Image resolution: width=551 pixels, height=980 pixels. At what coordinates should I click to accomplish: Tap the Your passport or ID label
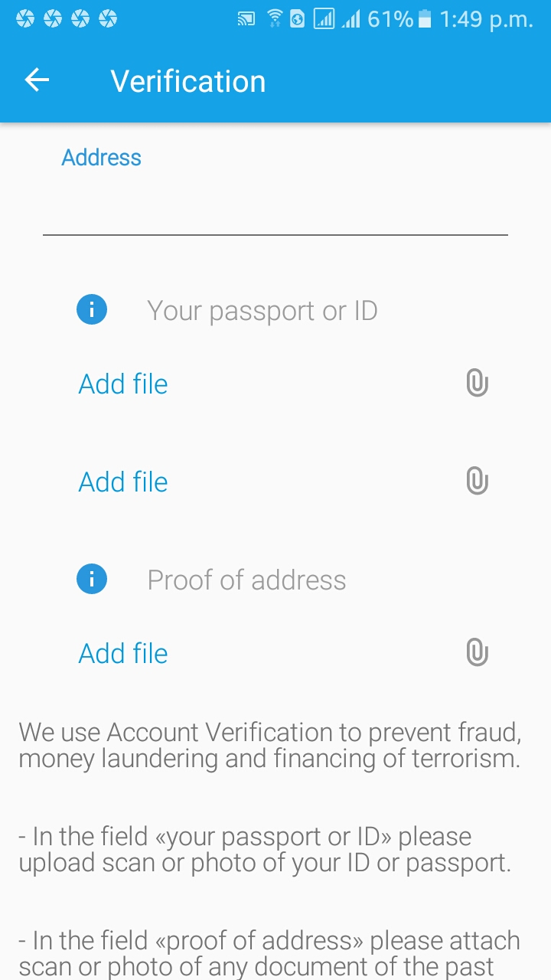(262, 311)
